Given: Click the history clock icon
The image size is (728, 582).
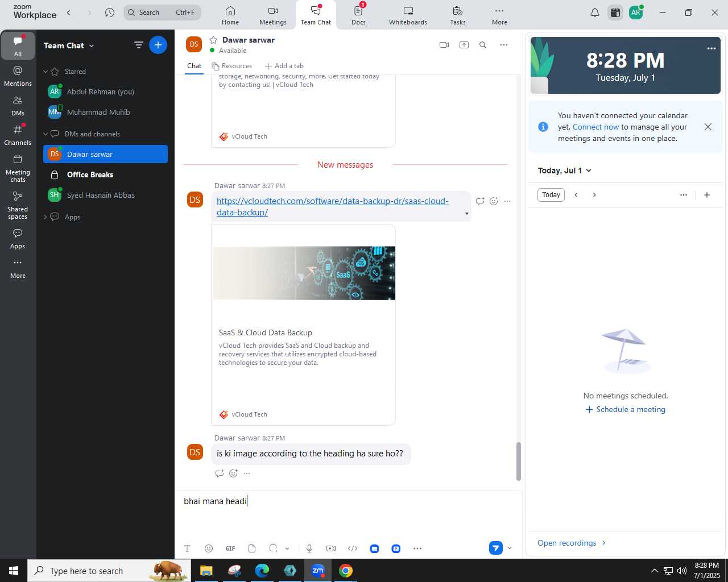Looking at the screenshot, I should coord(110,13).
